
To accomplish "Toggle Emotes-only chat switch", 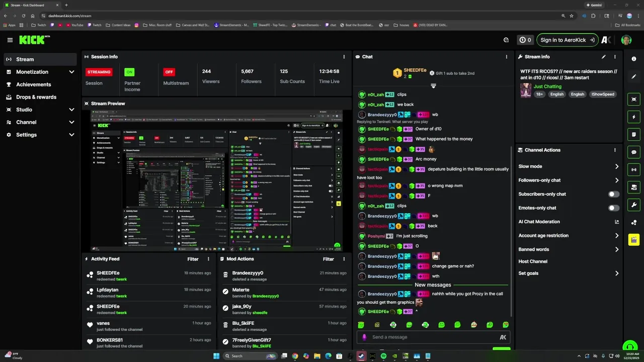I will click(614, 208).
